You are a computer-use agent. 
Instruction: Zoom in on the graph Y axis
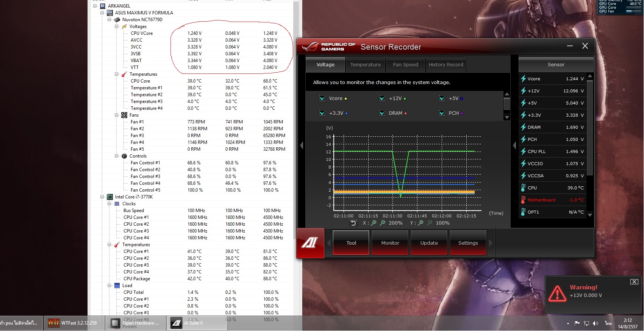[420, 223]
